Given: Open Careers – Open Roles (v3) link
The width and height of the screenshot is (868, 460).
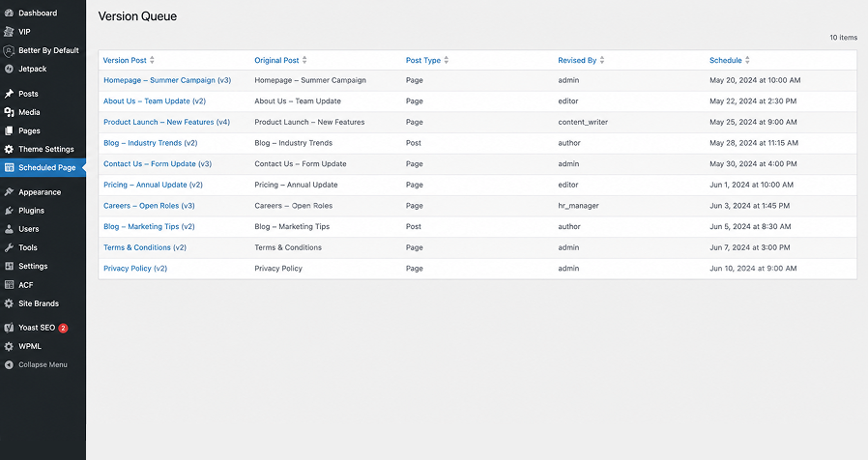Looking at the screenshot, I should click(x=150, y=206).
